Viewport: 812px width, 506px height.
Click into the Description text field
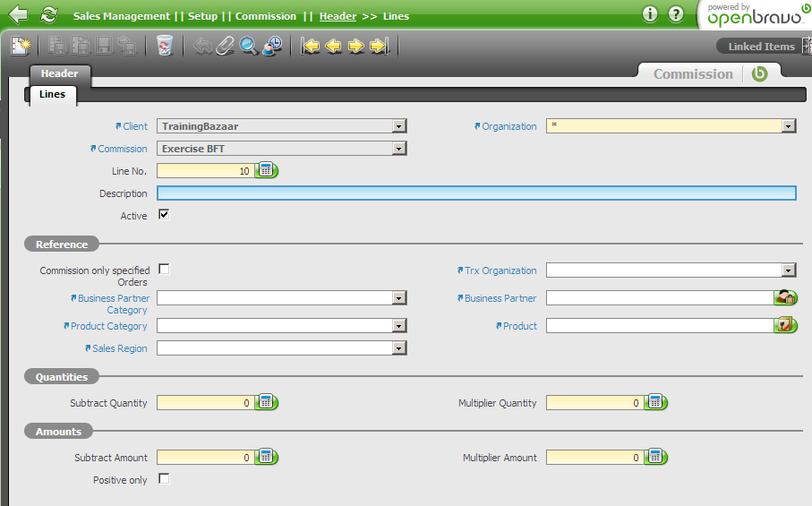[475, 193]
